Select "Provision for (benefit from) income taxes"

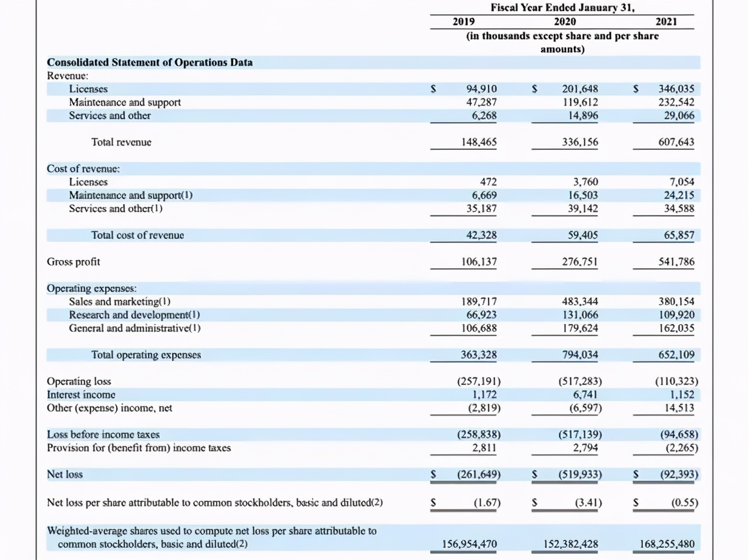pyautogui.click(x=139, y=448)
